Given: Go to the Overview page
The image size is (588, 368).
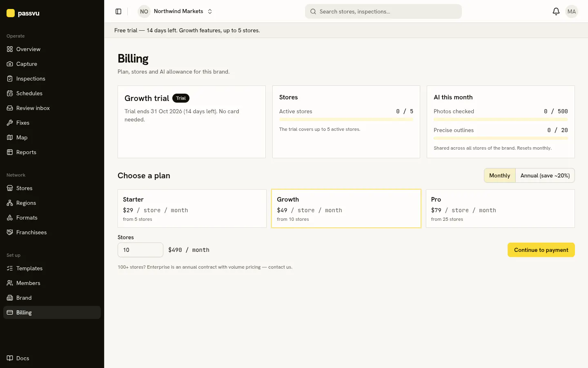Looking at the screenshot, I should pyautogui.click(x=52, y=49).
